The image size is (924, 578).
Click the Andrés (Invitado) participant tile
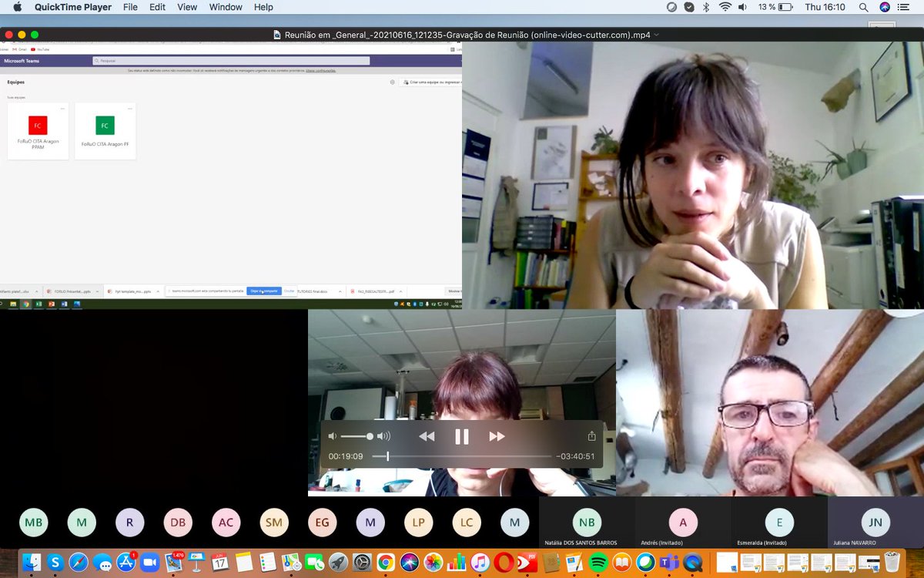click(683, 523)
